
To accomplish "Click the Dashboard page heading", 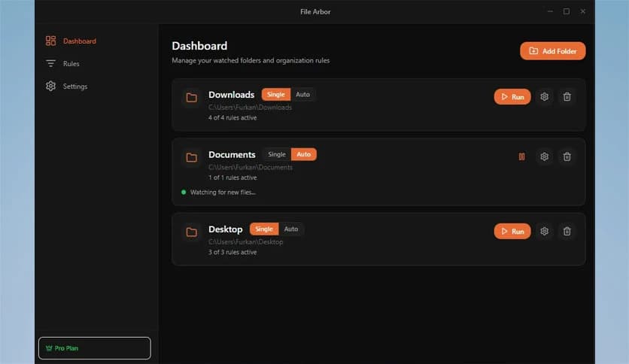I will (x=199, y=46).
